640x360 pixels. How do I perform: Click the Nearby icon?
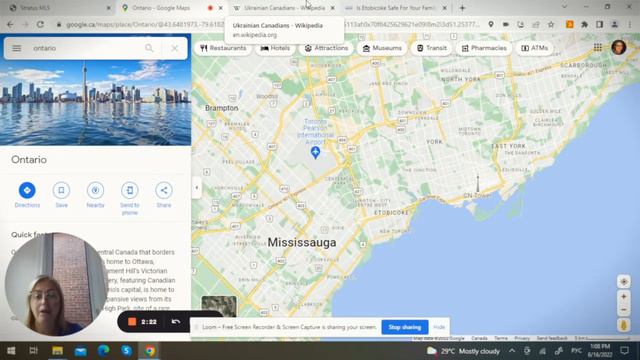tap(95, 190)
